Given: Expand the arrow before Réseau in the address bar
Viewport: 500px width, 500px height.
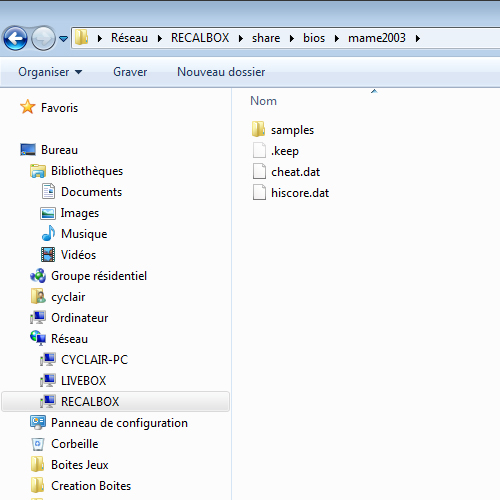Looking at the screenshot, I should point(99,39).
